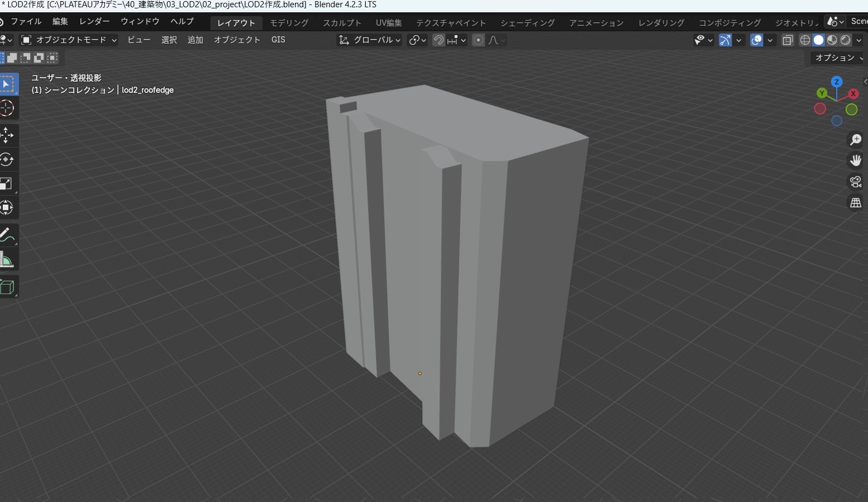Switch to スカルプト workspace tab
This screenshot has width=868, height=502.
click(342, 23)
